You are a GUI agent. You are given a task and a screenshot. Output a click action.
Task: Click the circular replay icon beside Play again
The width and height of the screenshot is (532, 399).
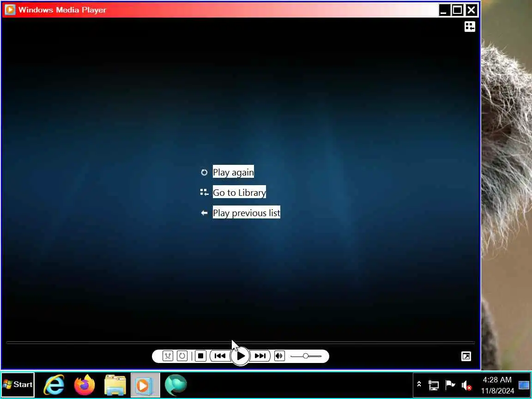point(204,172)
